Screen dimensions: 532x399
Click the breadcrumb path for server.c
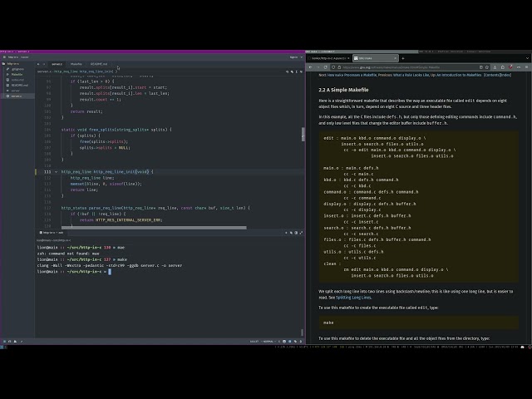[x=76, y=71]
